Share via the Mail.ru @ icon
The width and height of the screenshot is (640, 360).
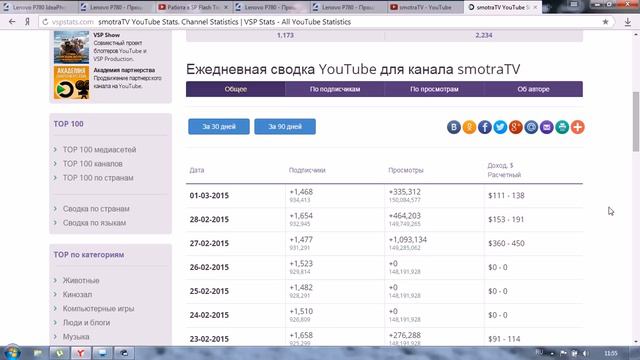click(531, 127)
